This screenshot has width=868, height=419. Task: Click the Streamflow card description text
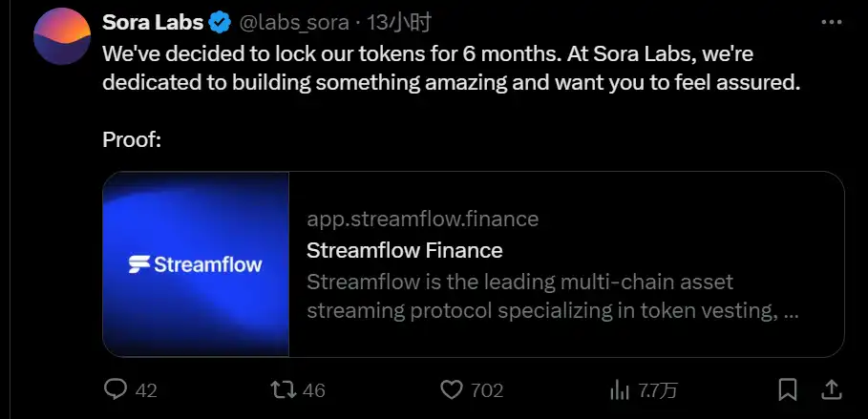[554, 297]
